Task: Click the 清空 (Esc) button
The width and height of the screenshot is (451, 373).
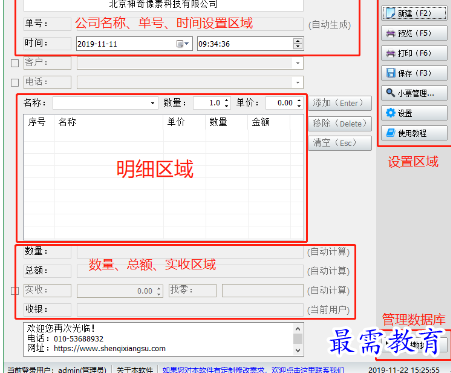Action: (340, 143)
